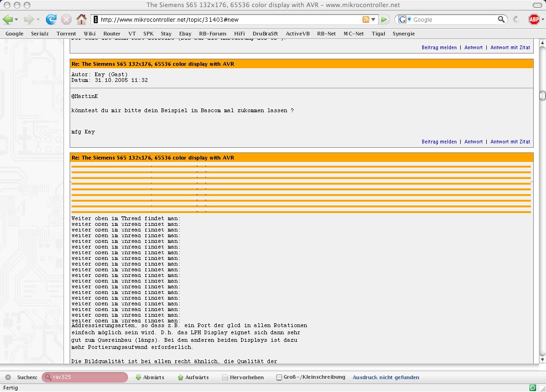Viewport: 546px width, 392px height.
Task: Open the Ebay bookmark
Action: point(185,34)
